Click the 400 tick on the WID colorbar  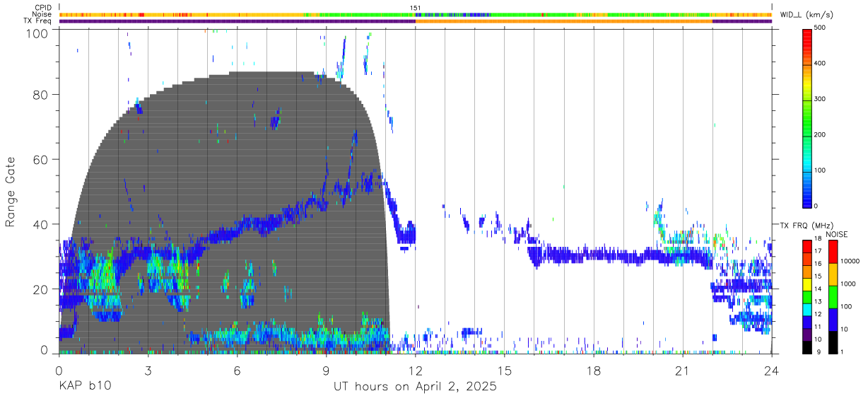coord(821,64)
